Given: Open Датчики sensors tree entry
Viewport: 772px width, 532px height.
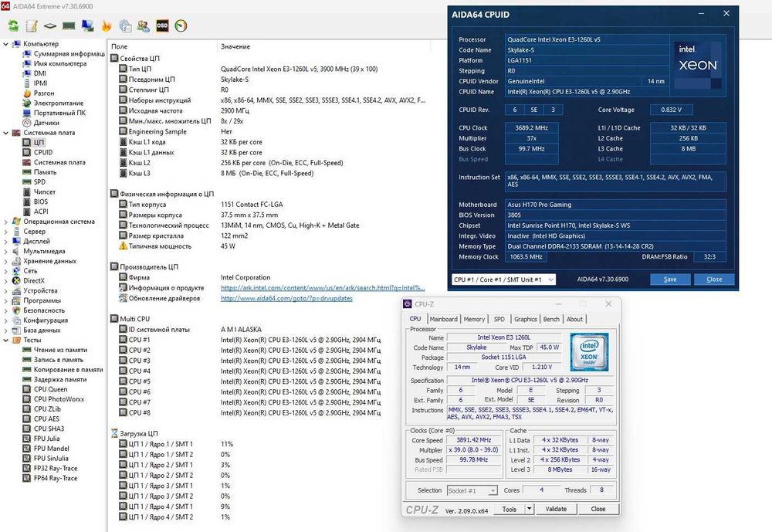Looking at the screenshot, I should pos(46,123).
